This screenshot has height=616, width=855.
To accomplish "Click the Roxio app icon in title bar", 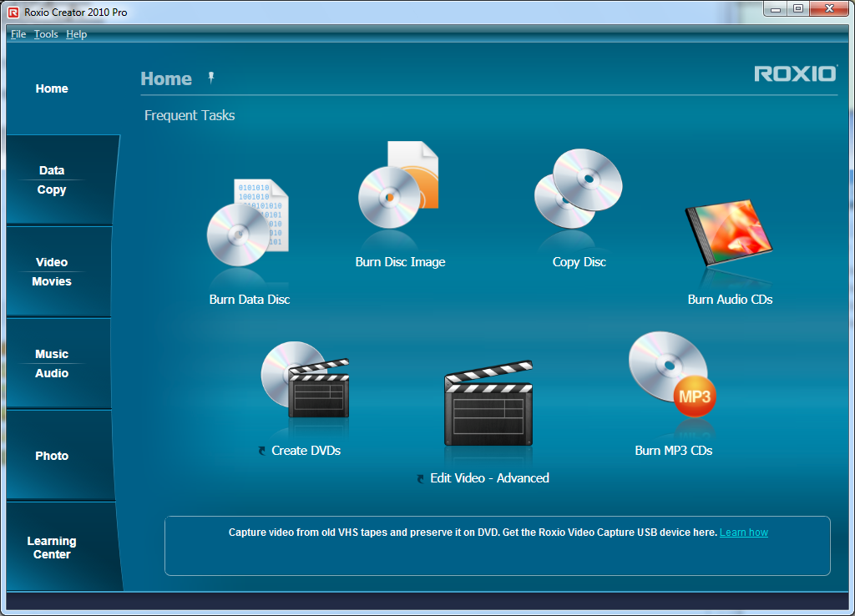I will (13, 13).
